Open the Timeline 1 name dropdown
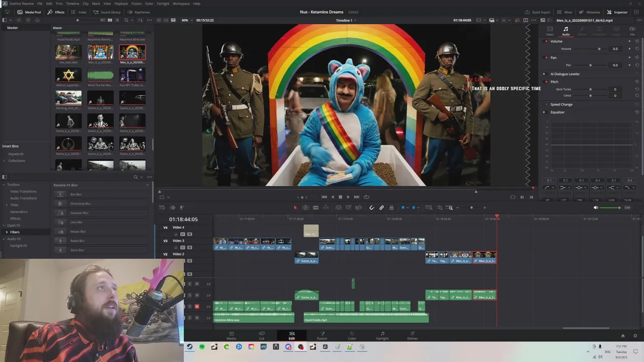The image size is (644, 362). point(346,20)
